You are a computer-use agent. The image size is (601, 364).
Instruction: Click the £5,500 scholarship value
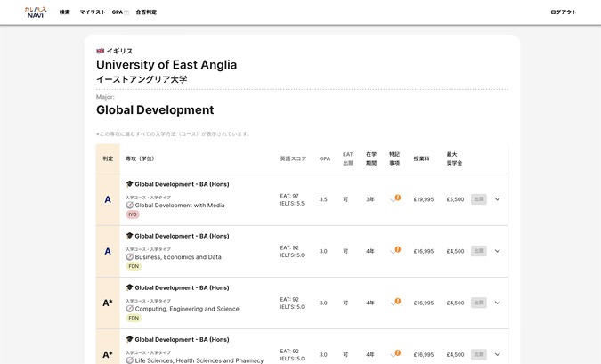455,199
